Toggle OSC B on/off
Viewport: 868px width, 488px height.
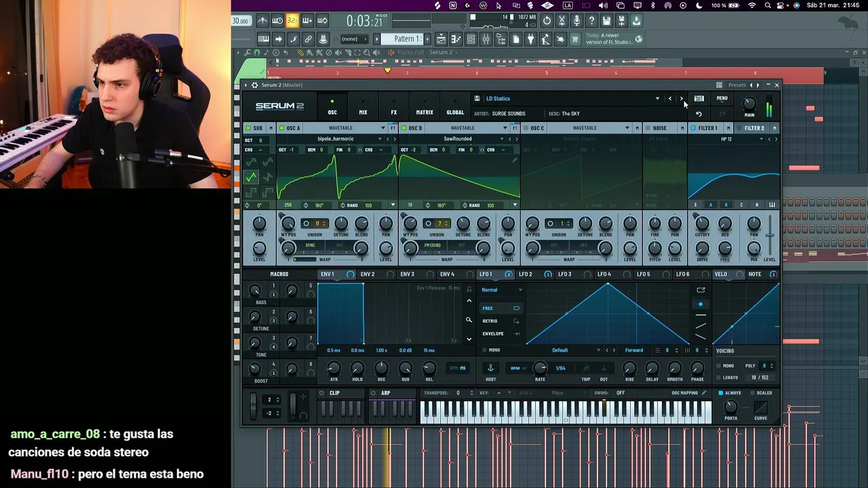pos(403,128)
